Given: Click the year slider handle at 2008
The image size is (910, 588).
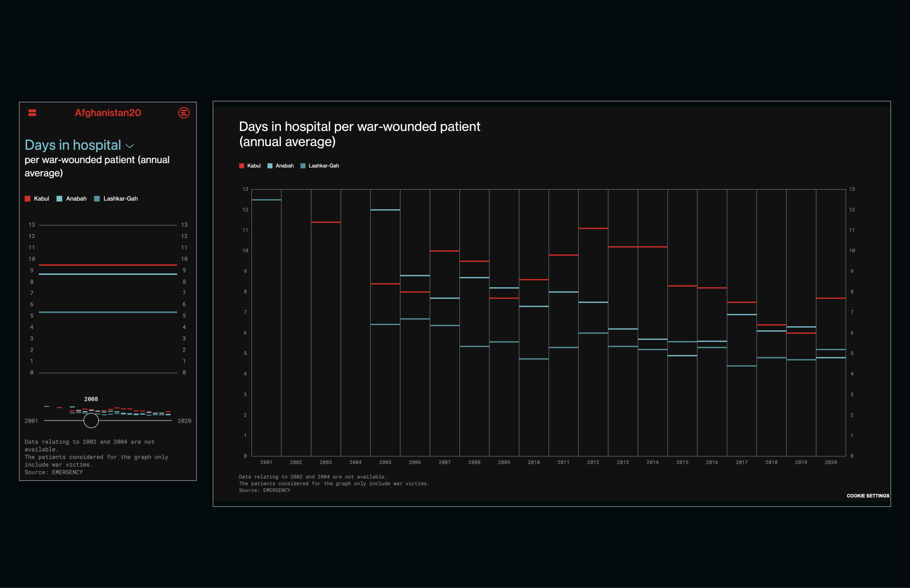Looking at the screenshot, I should (91, 420).
